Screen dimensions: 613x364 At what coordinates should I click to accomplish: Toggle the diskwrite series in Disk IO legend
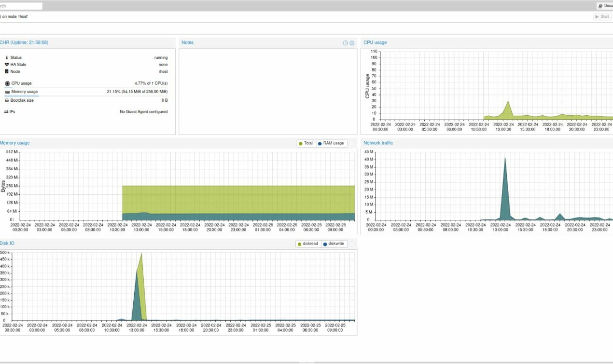point(334,244)
